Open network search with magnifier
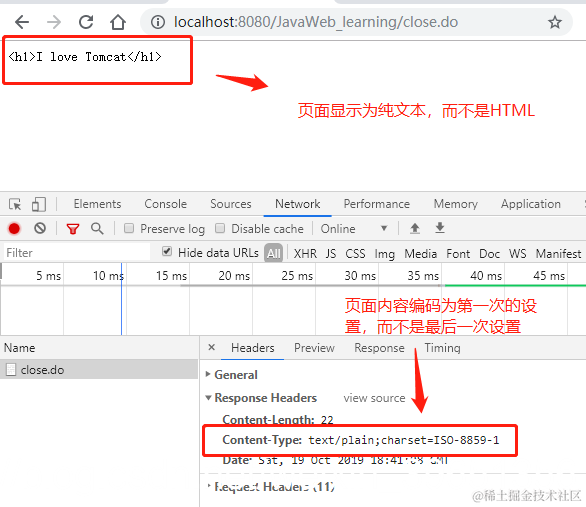The width and height of the screenshot is (586, 507). pos(97,228)
